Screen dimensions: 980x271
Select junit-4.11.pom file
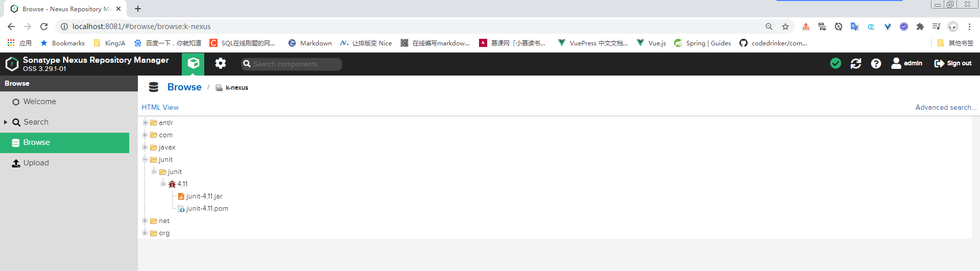pyautogui.click(x=207, y=208)
